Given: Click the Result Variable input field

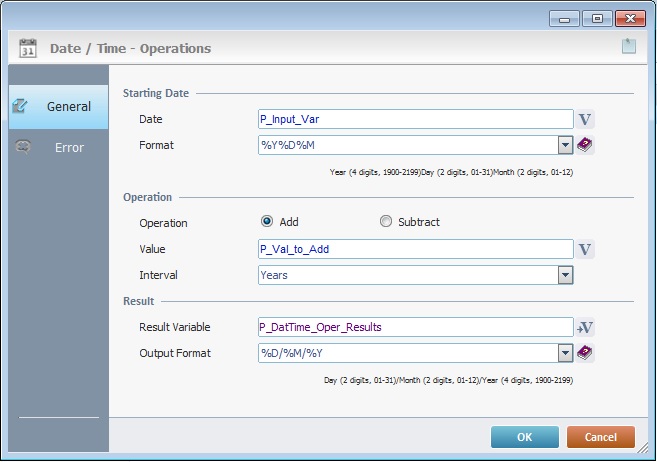Looking at the screenshot, I should [x=414, y=327].
